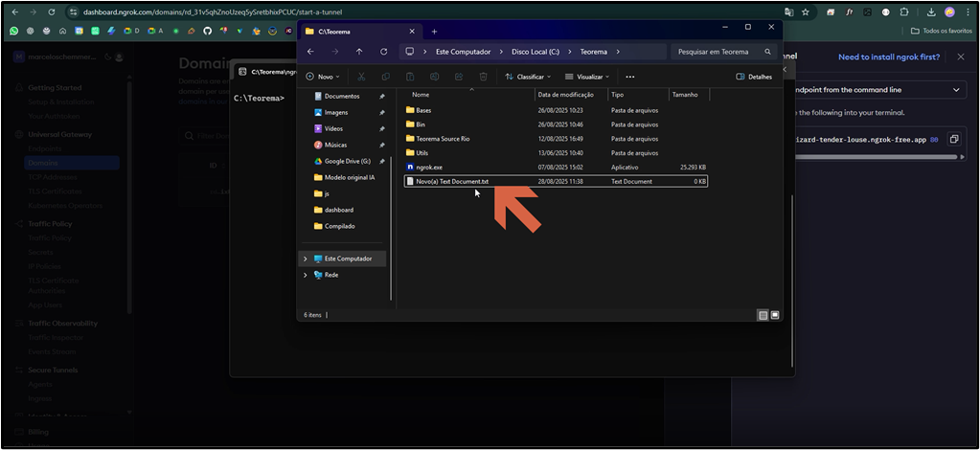Reload the ngrok dashboard page in Chrome
The height and width of the screenshot is (450, 980).
tap(51, 11)
